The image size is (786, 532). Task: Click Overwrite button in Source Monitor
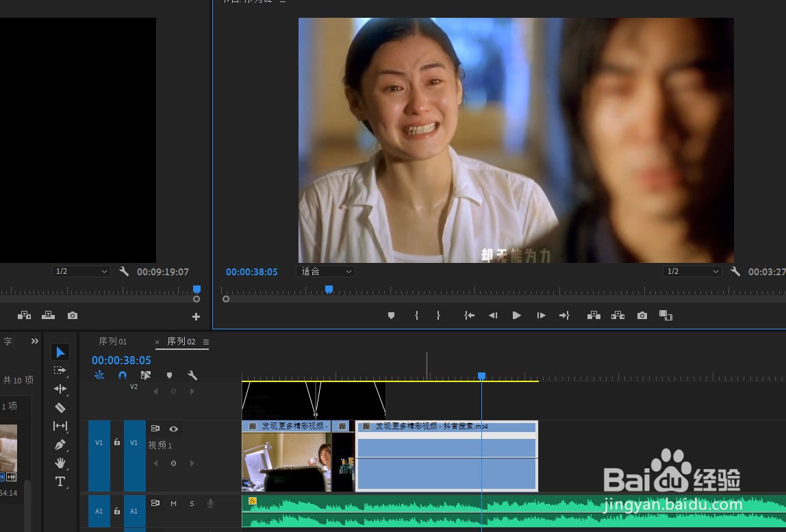click(48, 316)
